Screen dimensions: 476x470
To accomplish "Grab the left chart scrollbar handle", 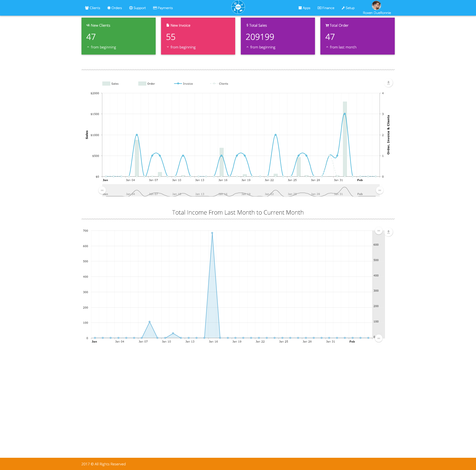I will pos(102,190).
